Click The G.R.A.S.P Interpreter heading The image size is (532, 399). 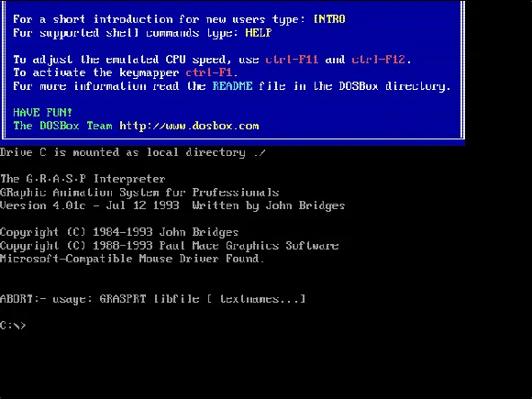tap(83, 179)
